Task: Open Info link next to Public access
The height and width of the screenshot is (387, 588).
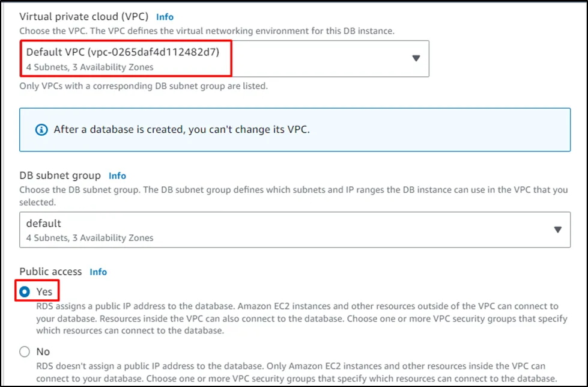Action: 98,272
